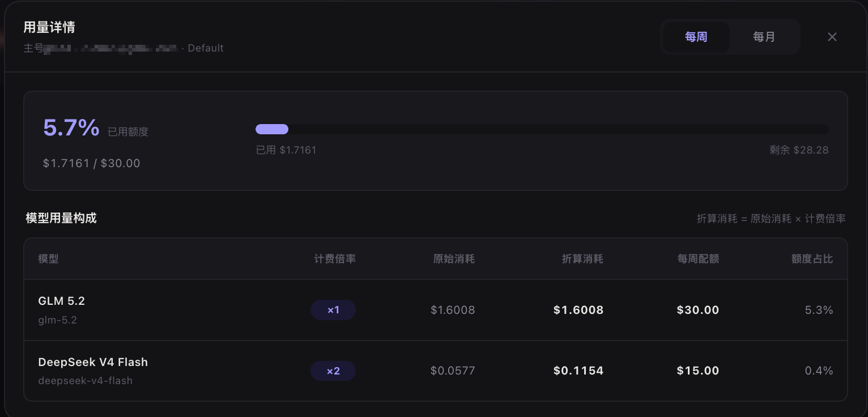Click the 每周配额 column header

coord(698,259)
